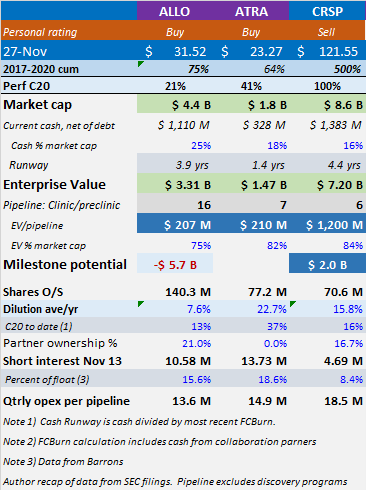366x490 pixels.
Task: Click the ALLO column header
Action: (x=175, y=11)
